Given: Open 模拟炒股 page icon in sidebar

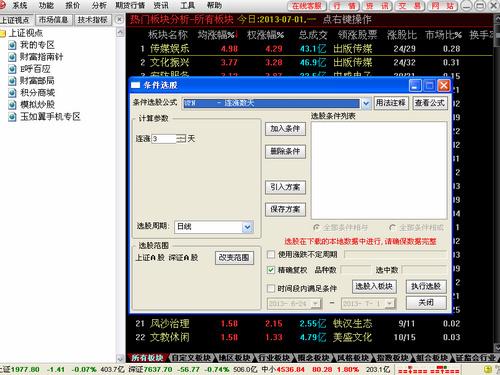Looking at the screenshot, I should point(12,105).
